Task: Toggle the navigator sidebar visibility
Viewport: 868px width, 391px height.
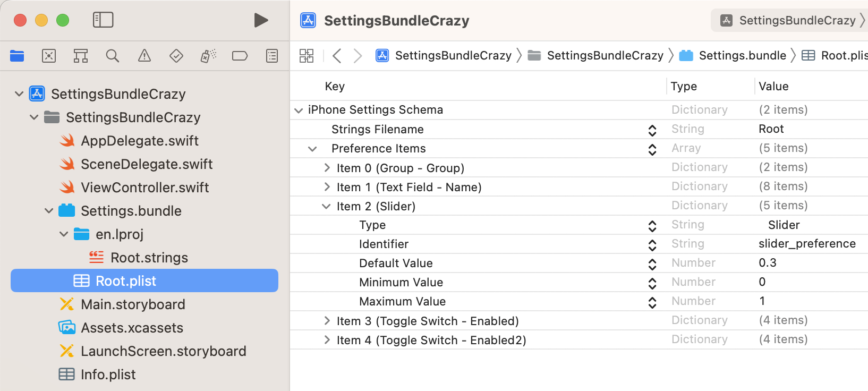Action: pos(103,20)
